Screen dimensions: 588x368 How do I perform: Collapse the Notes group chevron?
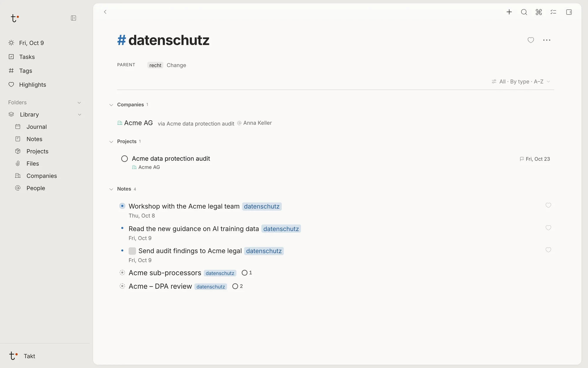coord(111,189)
